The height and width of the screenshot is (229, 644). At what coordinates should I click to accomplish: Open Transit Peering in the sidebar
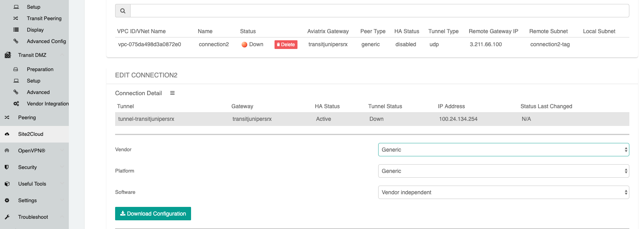click(44, 19)
